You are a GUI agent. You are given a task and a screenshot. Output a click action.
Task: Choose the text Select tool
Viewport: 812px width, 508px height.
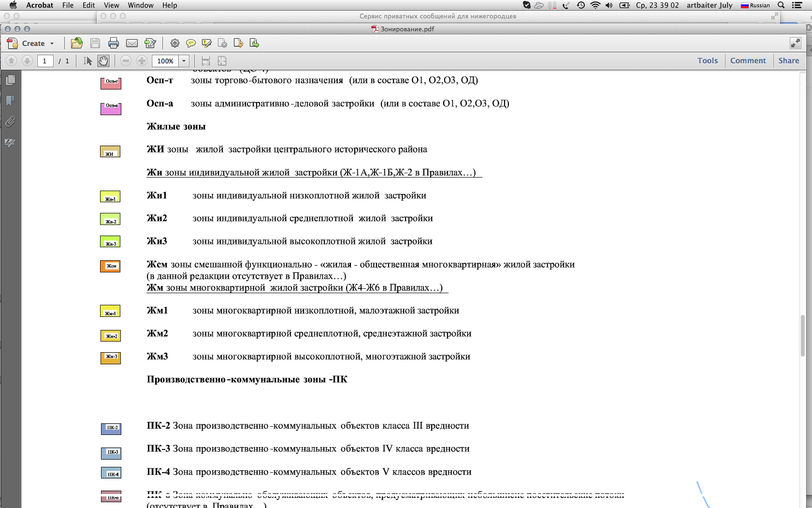click(87, 60)
